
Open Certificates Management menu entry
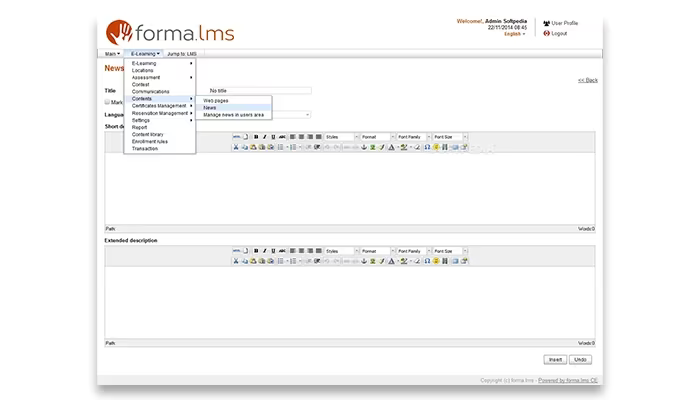coord(160,106)
